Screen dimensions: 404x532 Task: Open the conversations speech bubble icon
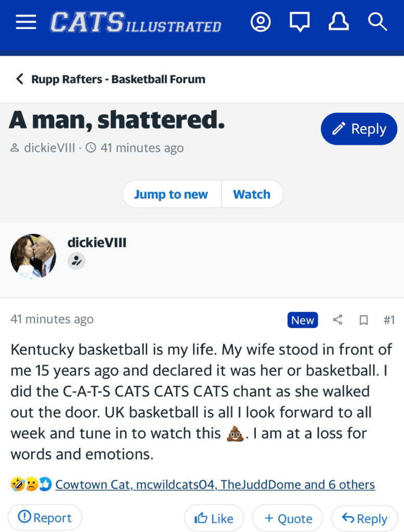299,22
